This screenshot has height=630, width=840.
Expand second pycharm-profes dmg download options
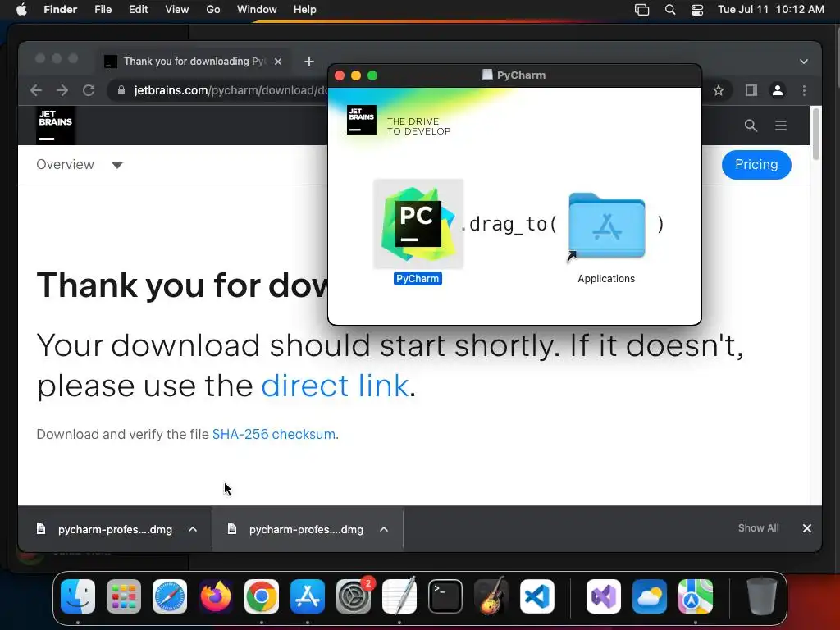coord(384,529)
